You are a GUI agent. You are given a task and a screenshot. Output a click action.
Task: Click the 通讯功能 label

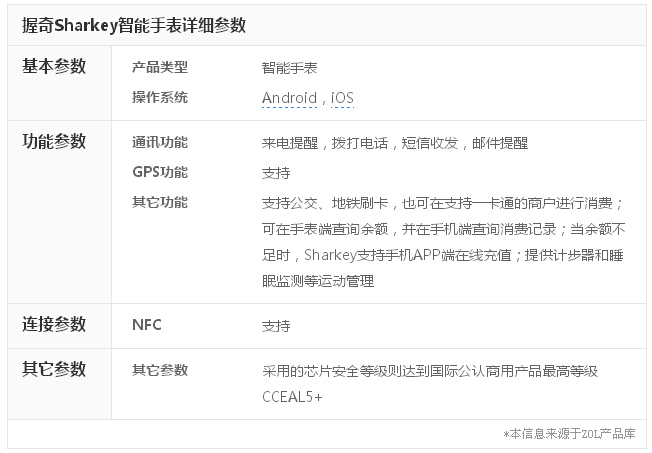point(160,142)
